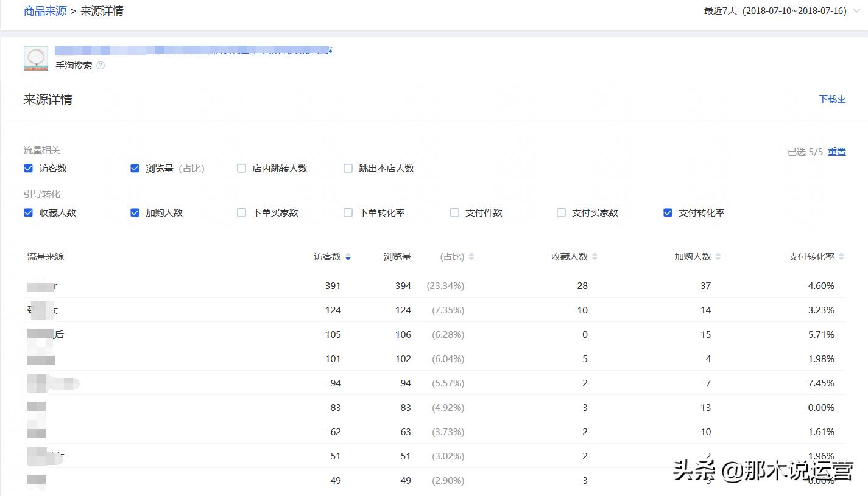Screen dimensions: 868x496
Task: Click 重置 to reset selected metrics
Action: tap(836, 152)
